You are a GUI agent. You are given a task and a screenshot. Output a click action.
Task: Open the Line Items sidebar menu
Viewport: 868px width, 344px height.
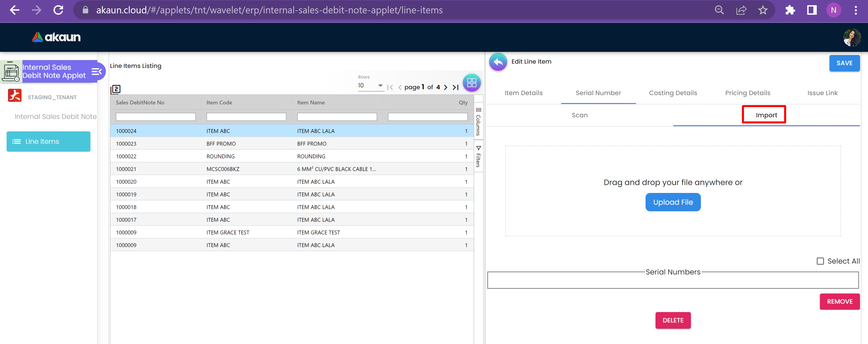pos(49,142)
